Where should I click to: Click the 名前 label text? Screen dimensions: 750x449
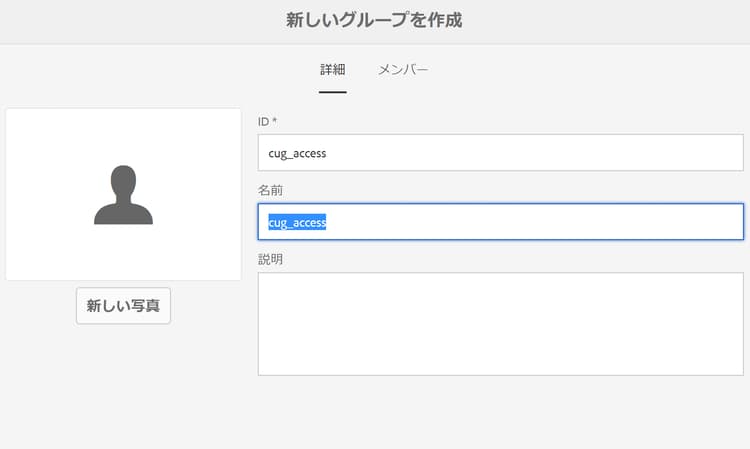click(270, 190)
